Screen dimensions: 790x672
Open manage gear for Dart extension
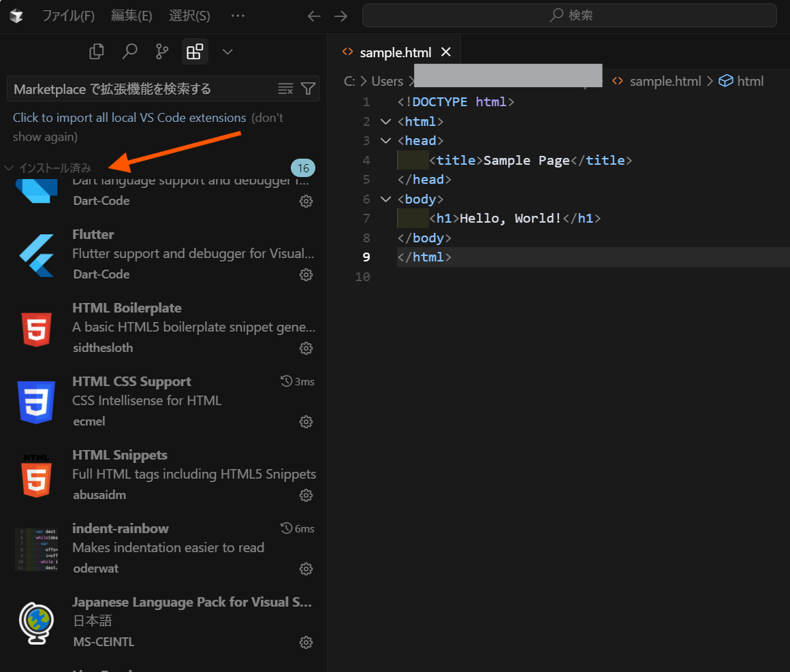[306, 201]
